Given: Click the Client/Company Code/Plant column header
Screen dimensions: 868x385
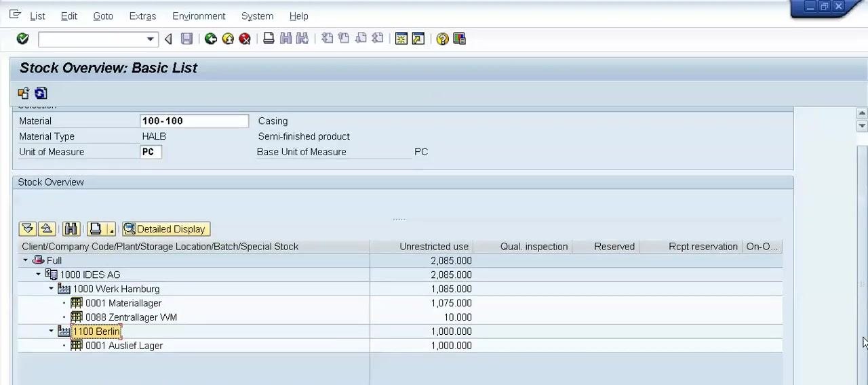Looking at the screenshot, I should (194, 247).
